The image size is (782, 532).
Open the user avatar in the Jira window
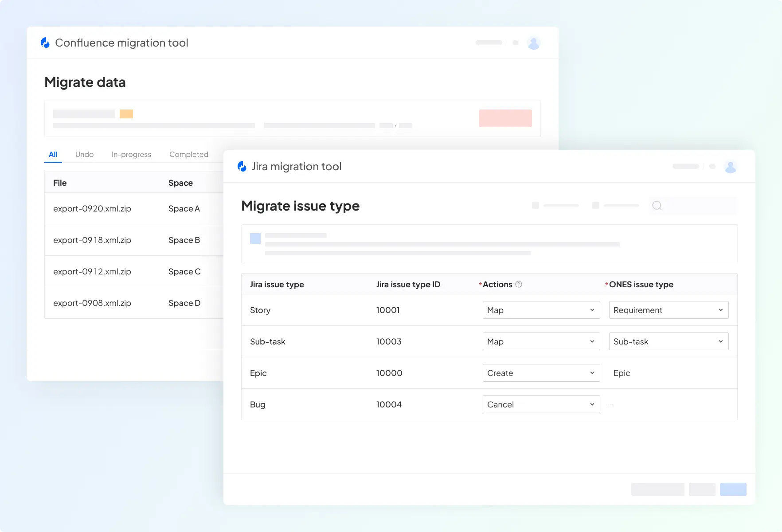731,166
